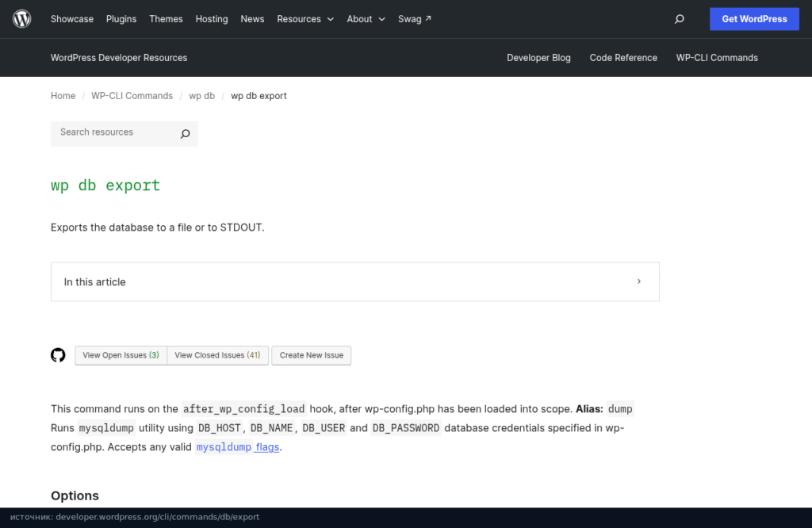Open the Developer Blog link
The width and height of the screenshot is (812, 528).
pos(538,58)
